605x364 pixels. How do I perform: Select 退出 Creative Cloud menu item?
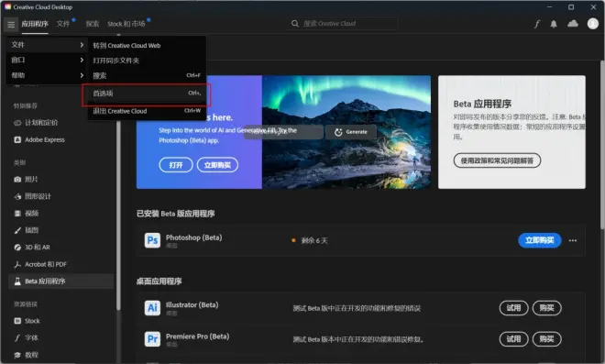(147, 111)
